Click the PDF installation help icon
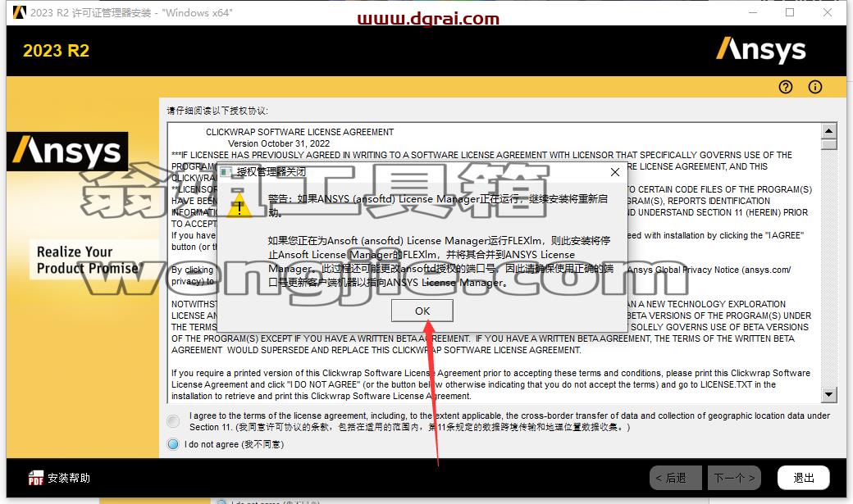Viewport: 853px width, 504px height. [x=35, y=478]
